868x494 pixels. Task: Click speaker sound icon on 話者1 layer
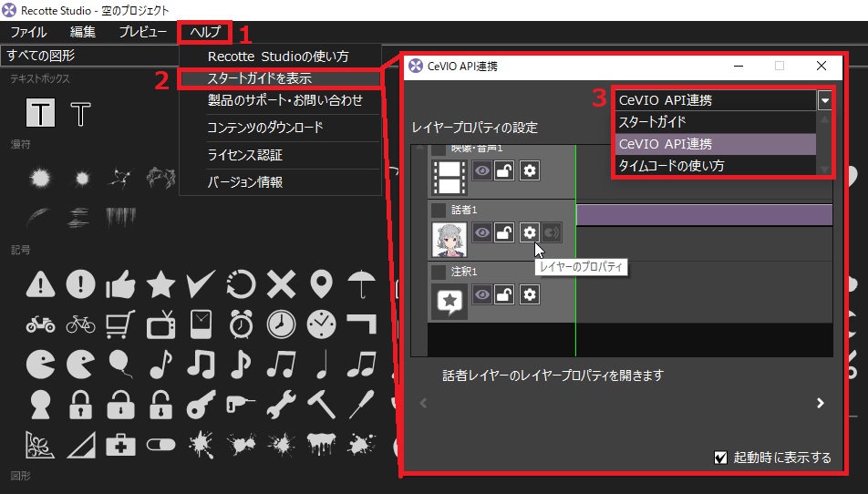click(x=552, y=232)
